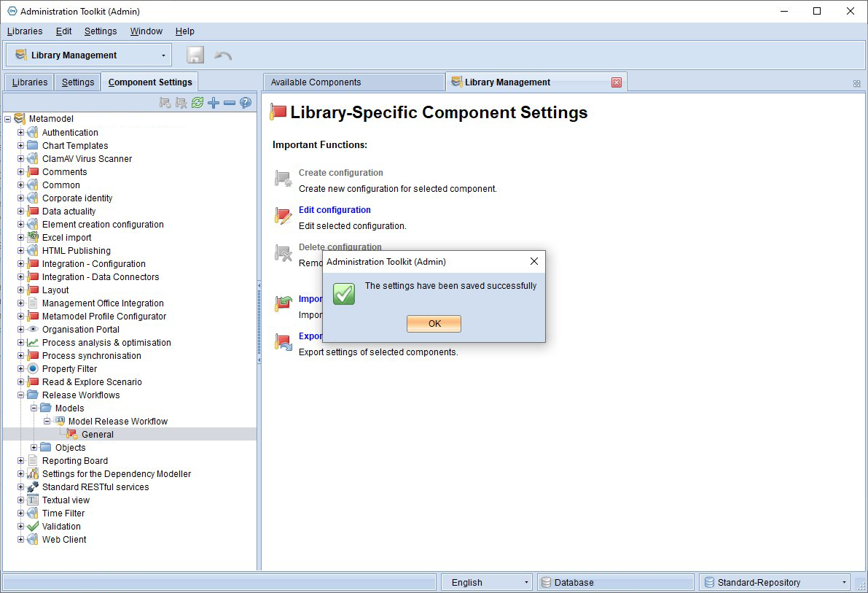Collapse the Release Workflows node

[x=20, y=395]
